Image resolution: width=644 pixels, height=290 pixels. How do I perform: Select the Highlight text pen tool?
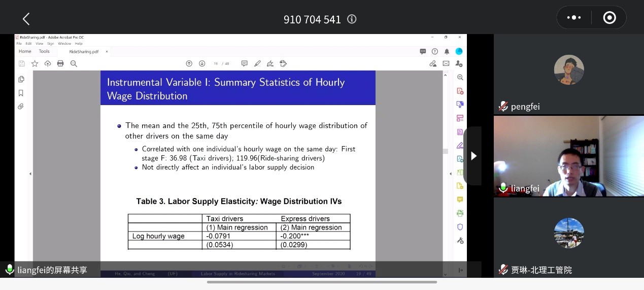(x=257, y=63)
